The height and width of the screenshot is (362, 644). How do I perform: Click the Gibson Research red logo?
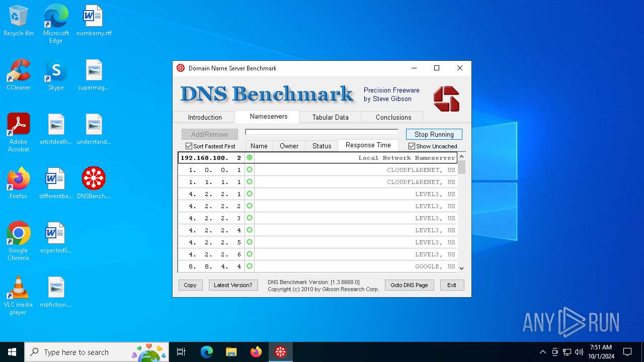pos(447,99)
